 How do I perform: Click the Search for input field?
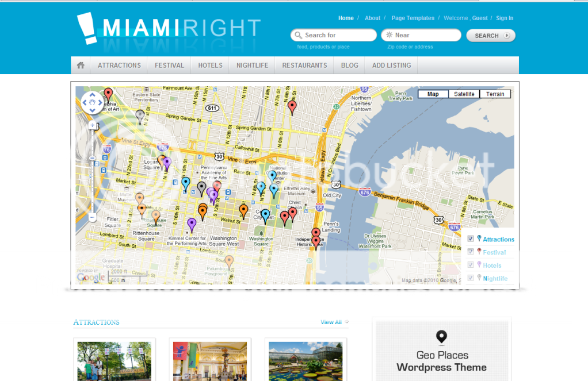tap(334, 35)
